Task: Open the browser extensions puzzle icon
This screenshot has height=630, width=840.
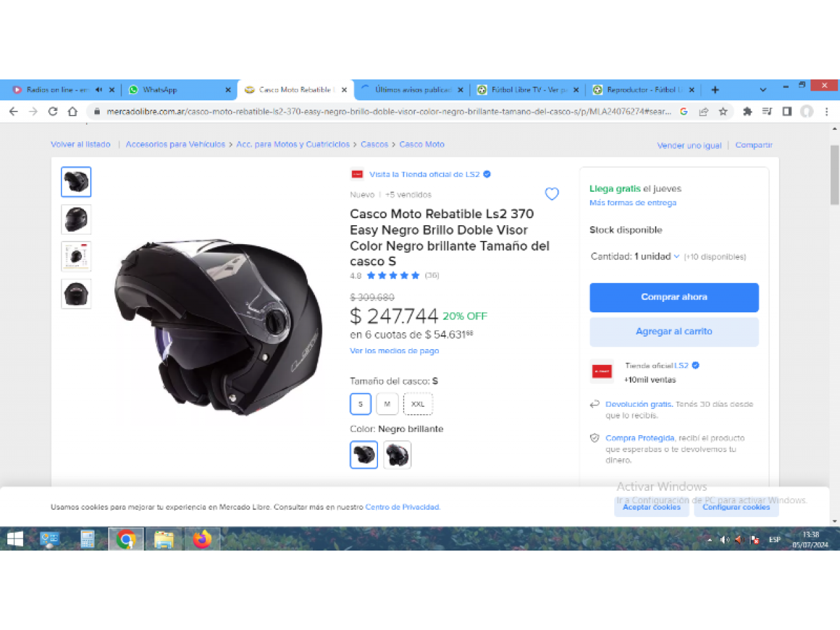Action: point(747,112)
